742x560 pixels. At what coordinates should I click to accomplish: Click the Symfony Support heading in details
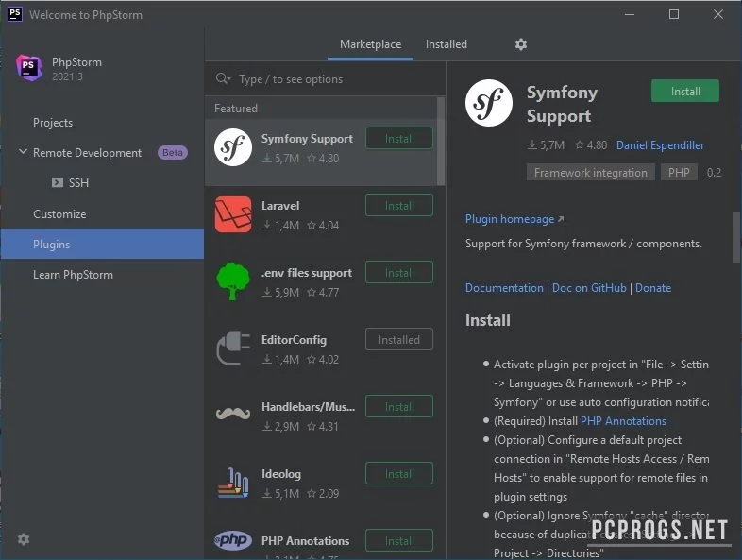(562, 104)
